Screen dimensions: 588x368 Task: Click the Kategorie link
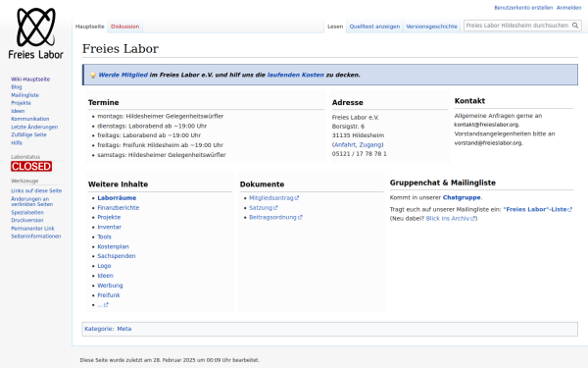tap(98, 329)
